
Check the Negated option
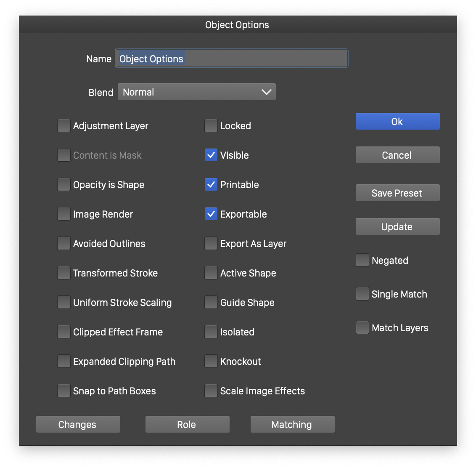(x=362, y=261)
